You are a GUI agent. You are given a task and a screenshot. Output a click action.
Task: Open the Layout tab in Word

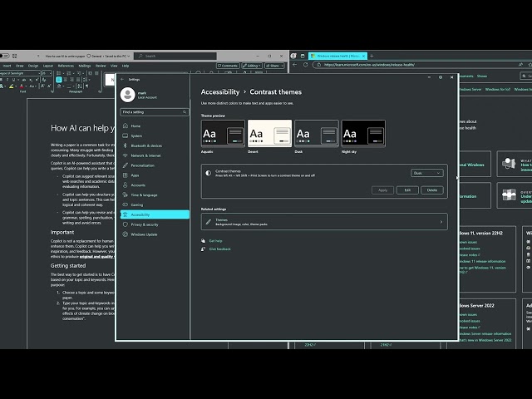point(48,66)
